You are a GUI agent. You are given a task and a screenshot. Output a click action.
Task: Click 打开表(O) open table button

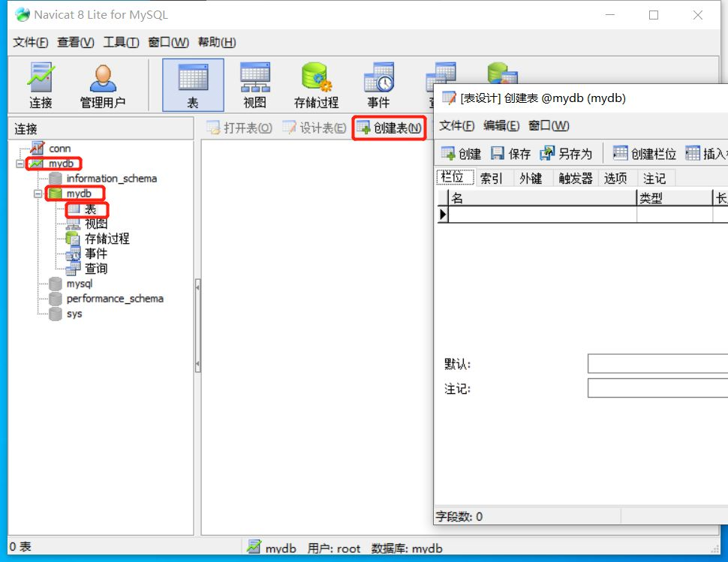click(239, 128)
